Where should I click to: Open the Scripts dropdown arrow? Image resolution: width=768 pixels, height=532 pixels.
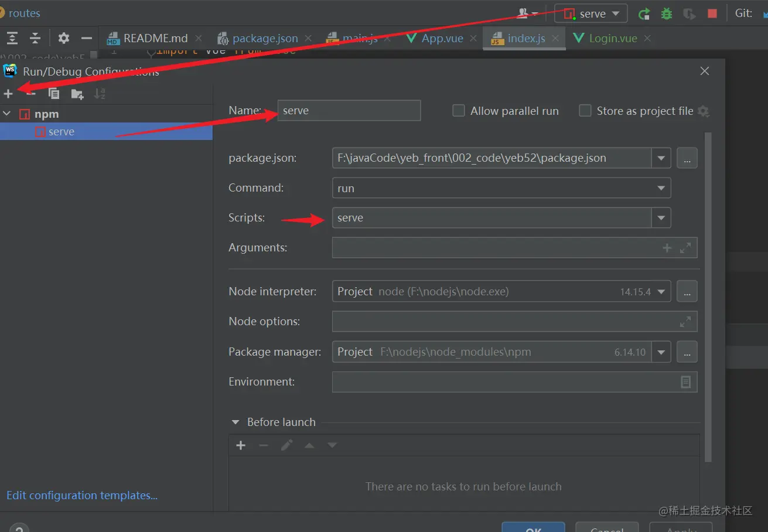[661, 218]
